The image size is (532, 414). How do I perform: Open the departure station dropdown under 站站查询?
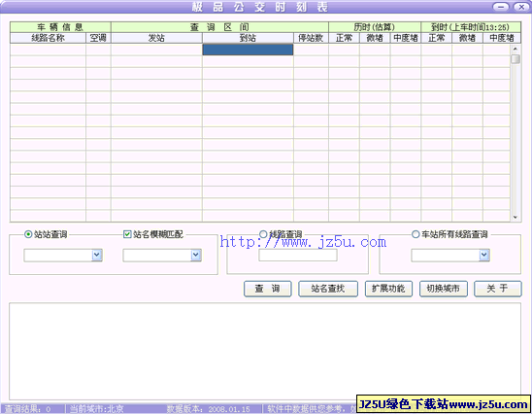(x=97, y=255)
